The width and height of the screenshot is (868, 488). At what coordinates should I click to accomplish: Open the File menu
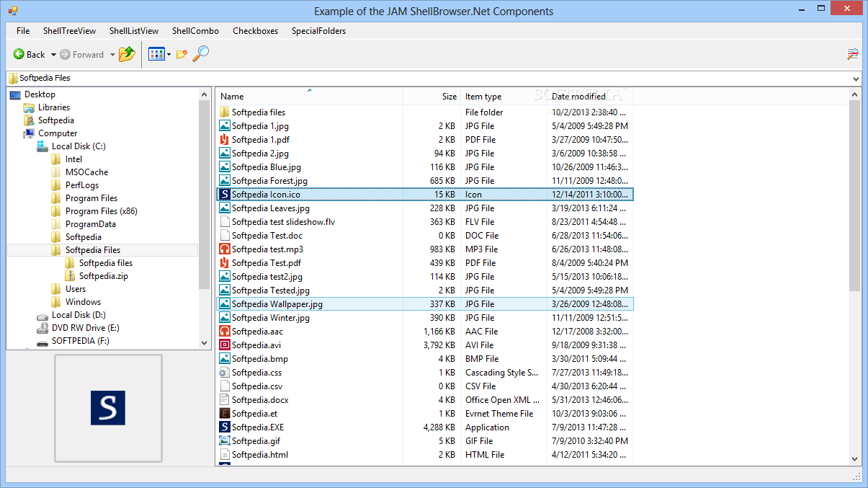(23, 31)
